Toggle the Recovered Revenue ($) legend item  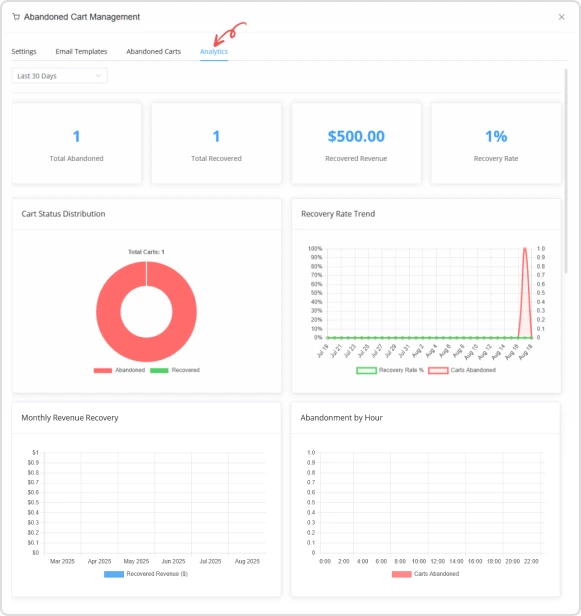point(146,574)
